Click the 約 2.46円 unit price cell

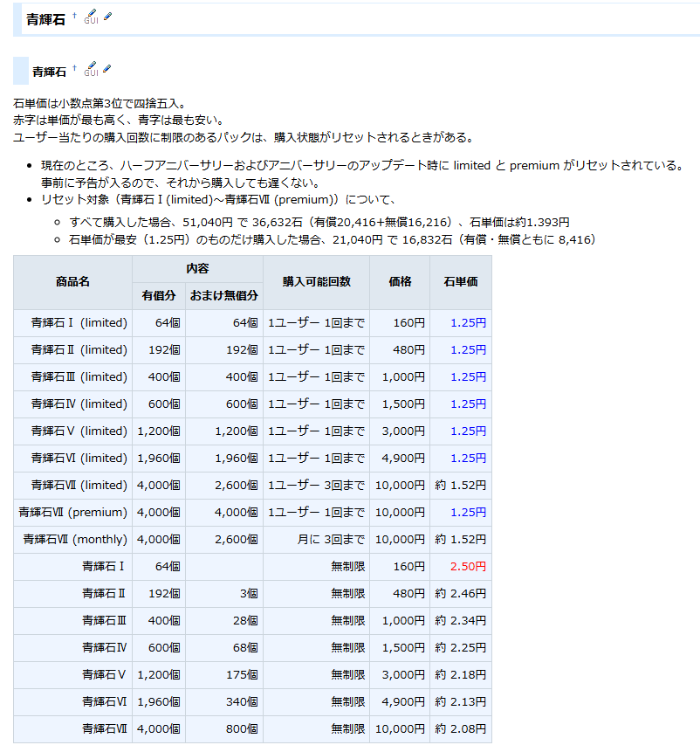point(461,594)
